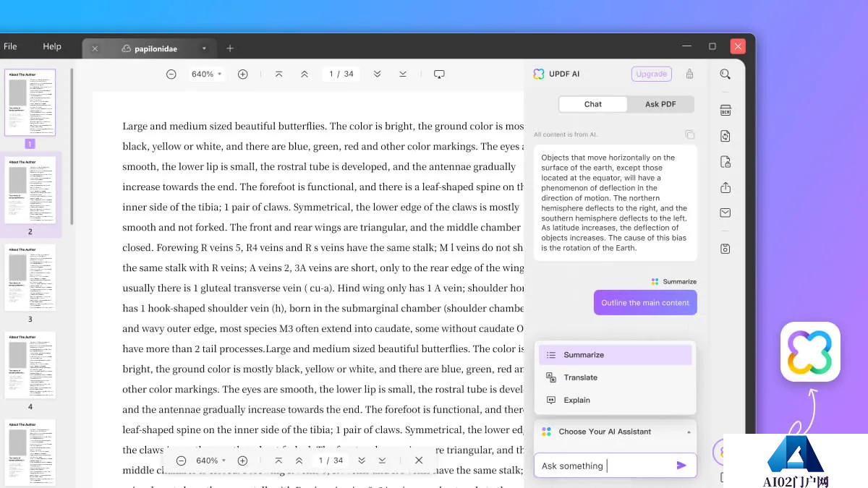The height and width of the screenshot is (488, 868).
Task: Click the Outline the main content bubble
Action: click(645, 303)
